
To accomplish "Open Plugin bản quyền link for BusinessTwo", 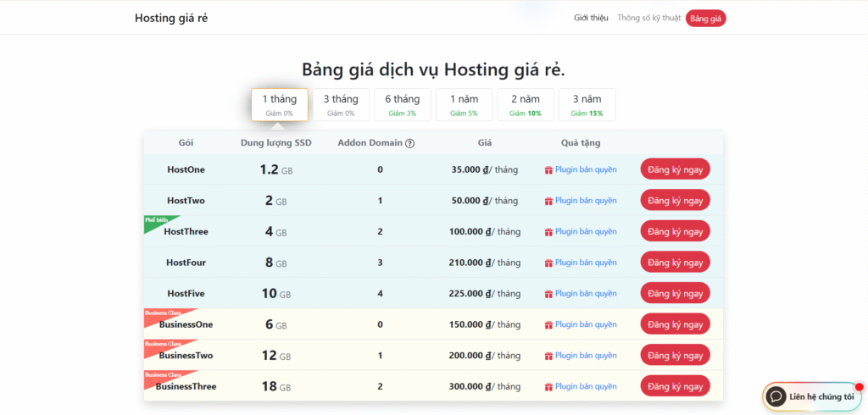I will pyautogui.click(x=586, y=355).
